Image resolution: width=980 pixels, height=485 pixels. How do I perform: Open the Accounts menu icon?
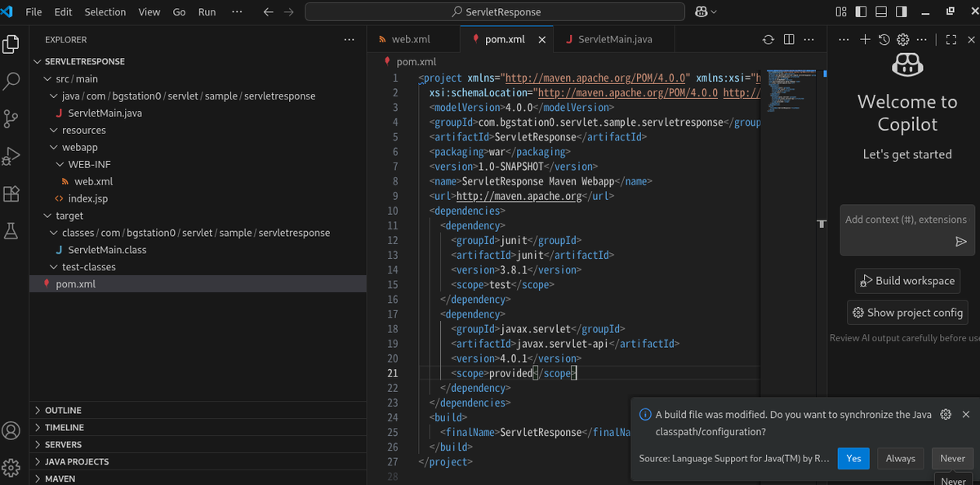click(x=11, y=430)
